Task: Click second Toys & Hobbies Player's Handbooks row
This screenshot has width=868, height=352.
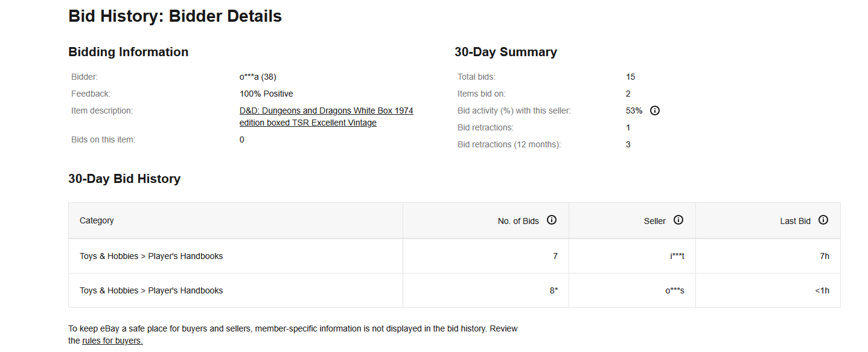Action: pyautogui.click(x=454, y=290)
